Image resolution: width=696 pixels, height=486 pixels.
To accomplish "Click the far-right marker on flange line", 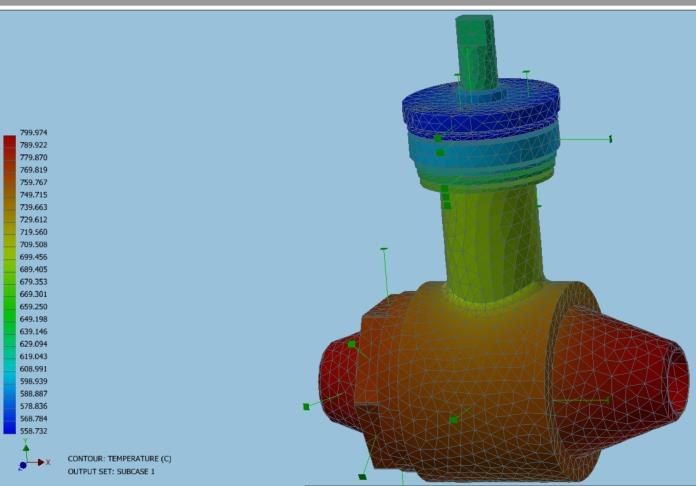I will tap(610, 138).
